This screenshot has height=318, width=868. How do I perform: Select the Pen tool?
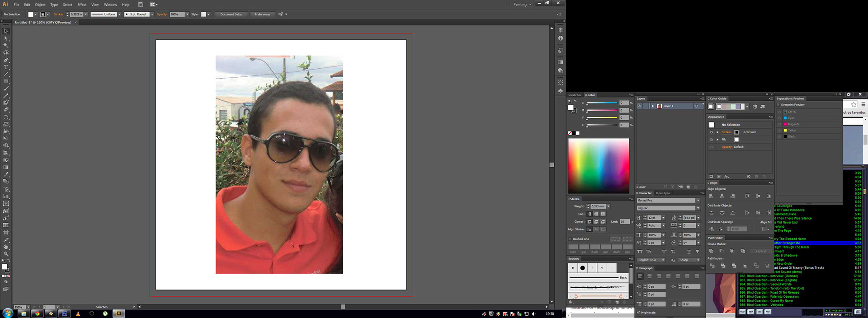pyautogui.click(x=6, y=60)
